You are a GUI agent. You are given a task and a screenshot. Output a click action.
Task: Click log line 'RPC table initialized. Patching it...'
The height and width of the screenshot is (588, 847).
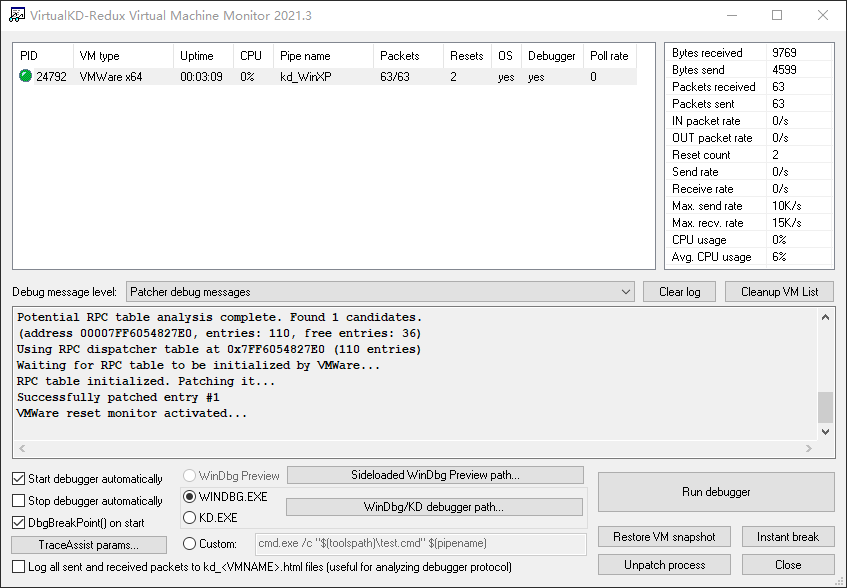(x=146, y=381)
